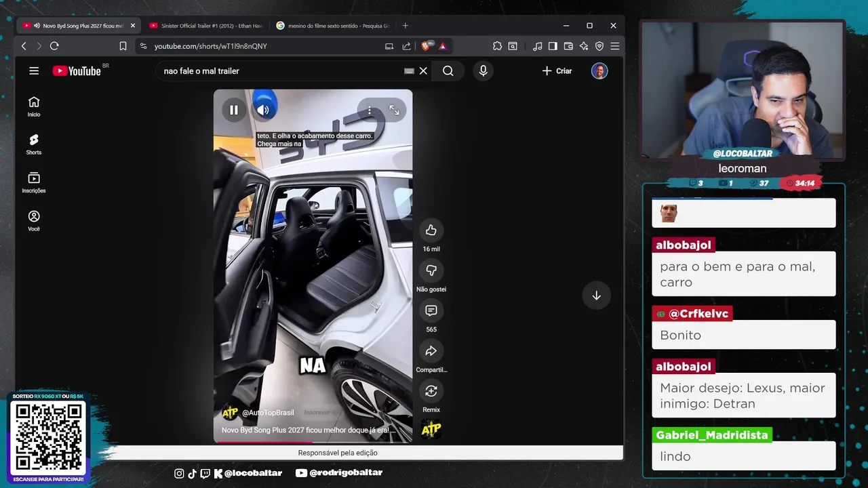Click the search magnifier button
The width and height of the screenshot is (868, 488).
pos(448,70)
